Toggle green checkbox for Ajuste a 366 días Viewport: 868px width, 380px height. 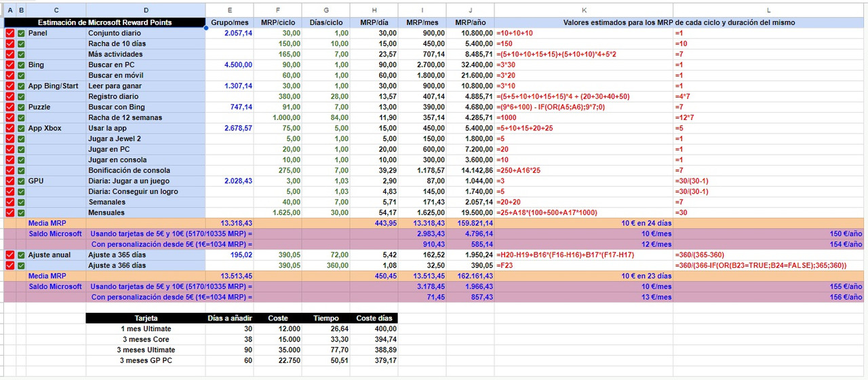21,265
